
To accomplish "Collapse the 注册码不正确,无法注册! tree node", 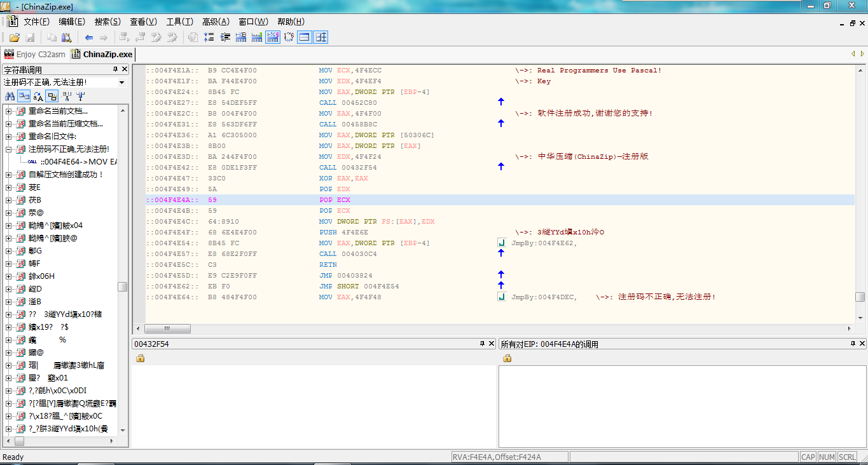I will coord(9,149).
